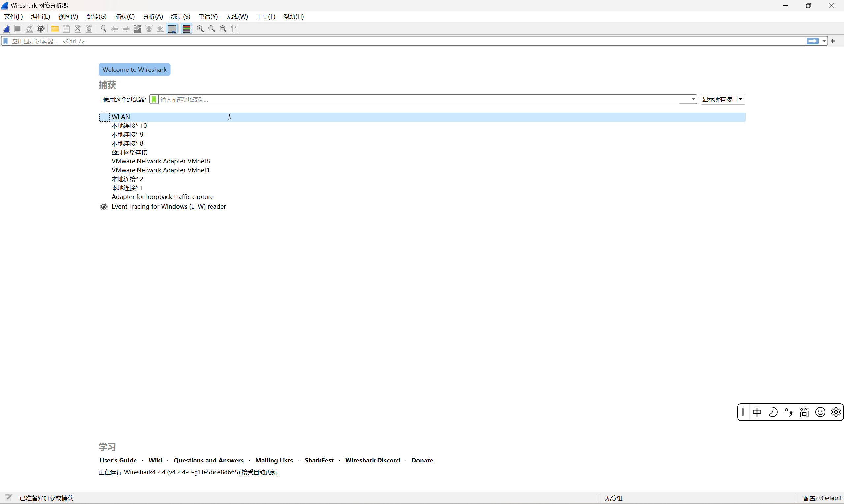Image resolution: width=844 pixels, height=504 pixels.
Task: Open the 捕获(C) menu
Action: click(124, 17)
